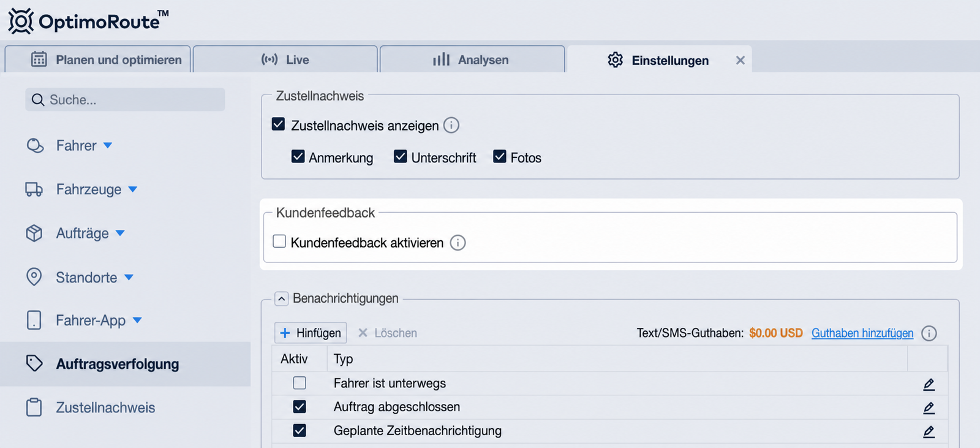Deactivate Geplante Zeitbenachrichtigung checkbox
The height and width of the screenshot is (448, 980).
[300, 431]
